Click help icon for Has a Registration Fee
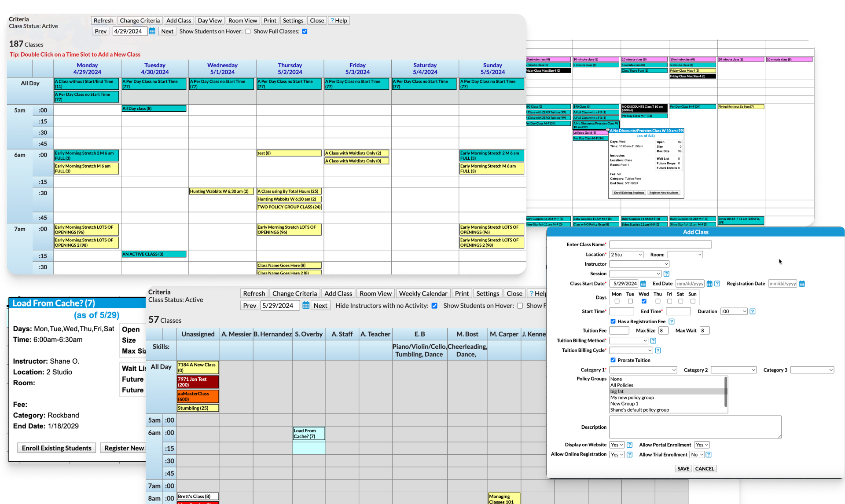 tap(671, 321)
